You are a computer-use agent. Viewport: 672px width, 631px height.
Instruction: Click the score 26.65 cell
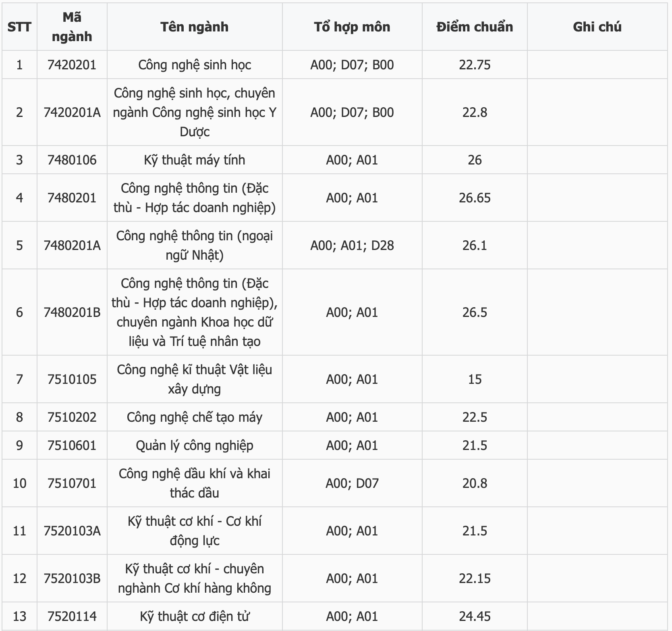pyautogui.click(x=475, y=198)
